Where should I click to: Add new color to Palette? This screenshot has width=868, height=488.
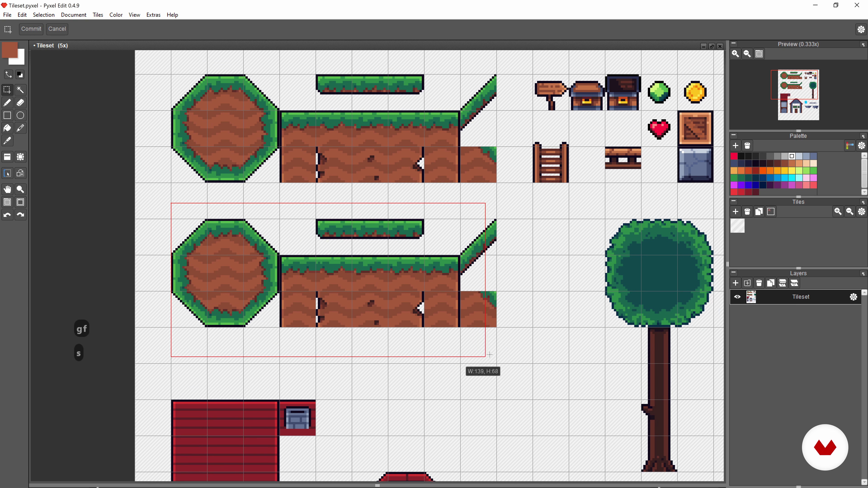coord(735,145)
